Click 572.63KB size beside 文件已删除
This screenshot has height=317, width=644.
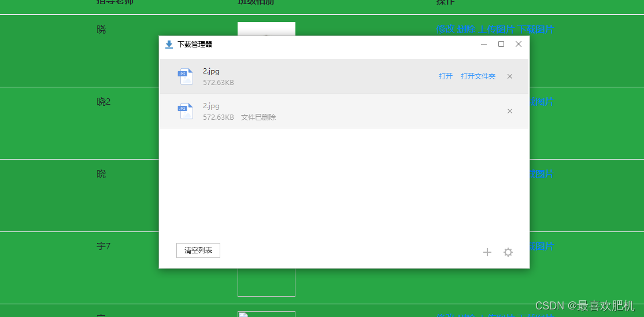219,117
